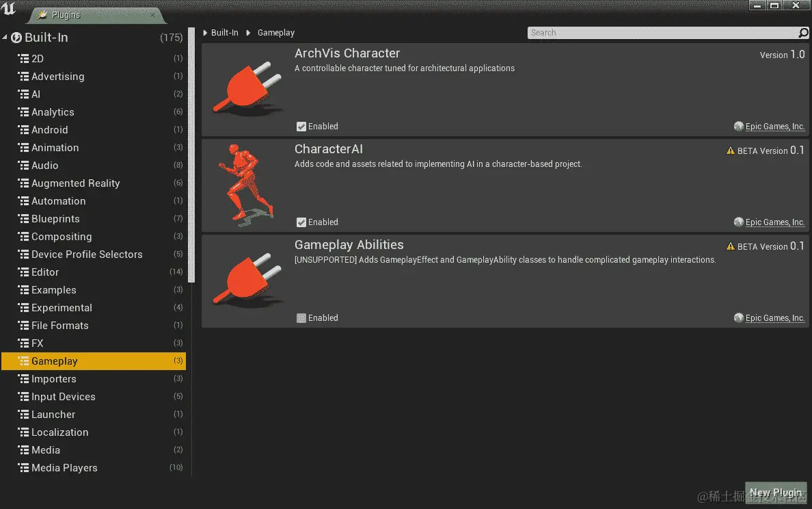Click the search magnifier icon

tap(802, 33)
